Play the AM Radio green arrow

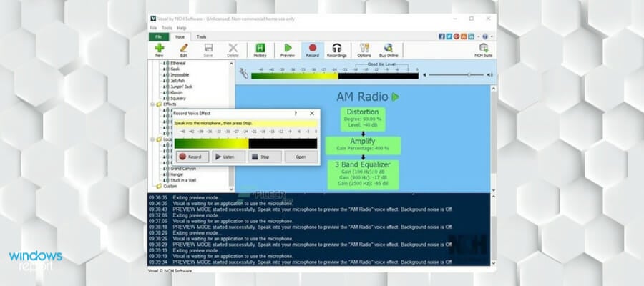395,97
